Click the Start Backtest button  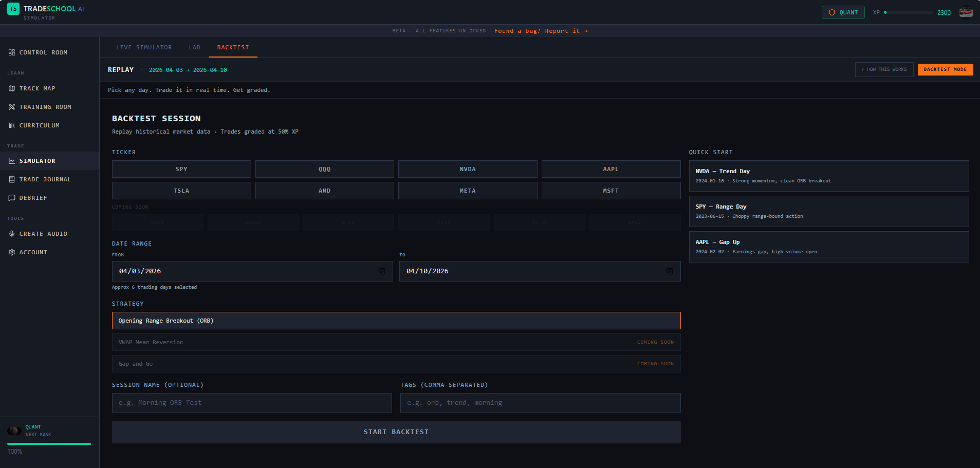(396, 432)
